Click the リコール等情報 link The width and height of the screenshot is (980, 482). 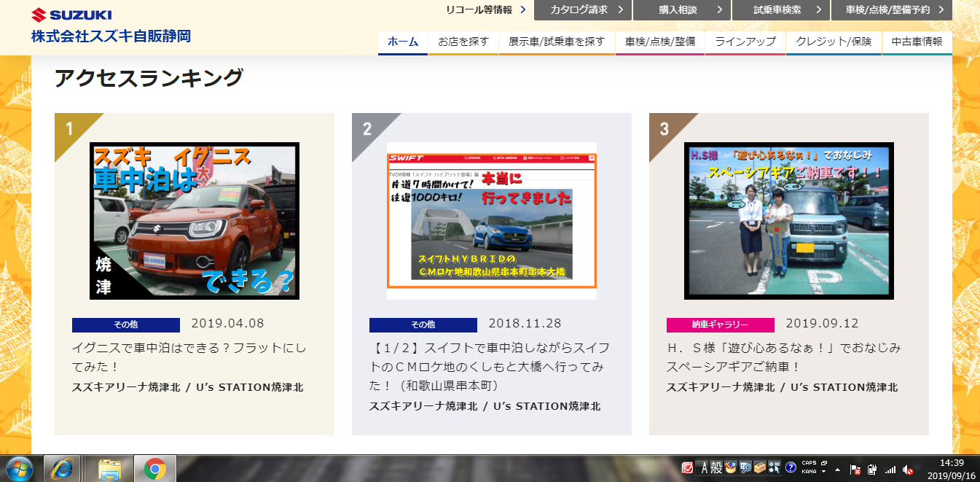(486, 9)
